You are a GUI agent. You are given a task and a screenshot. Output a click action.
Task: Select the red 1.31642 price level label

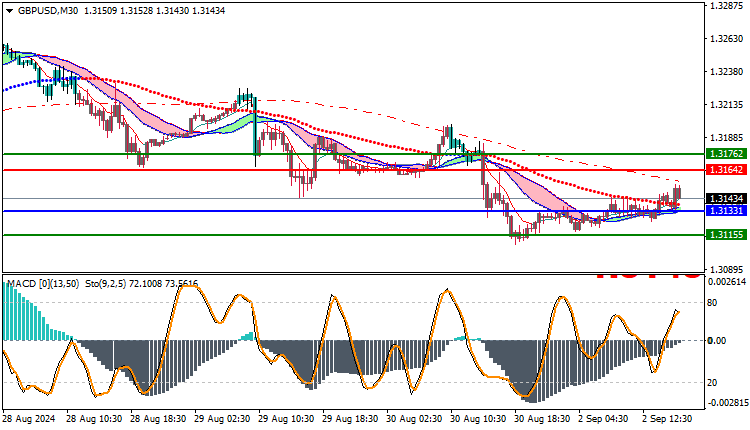coord(726,170)
